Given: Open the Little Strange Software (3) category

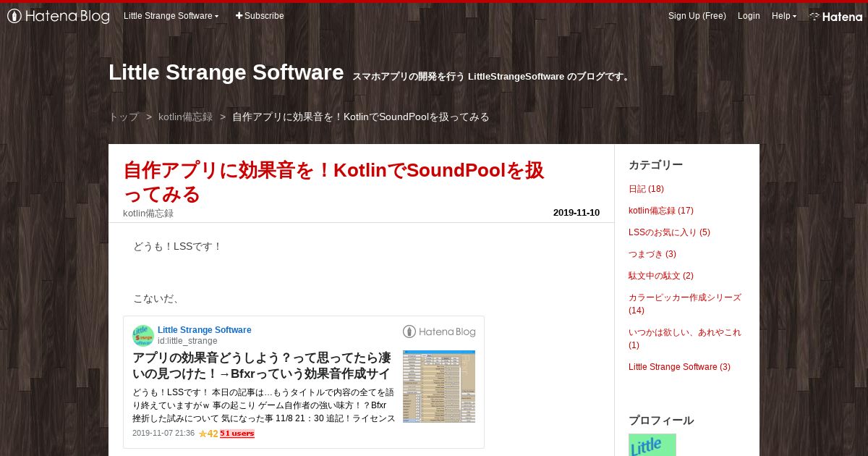Looking at the screenshot, I should coord(679,367).
